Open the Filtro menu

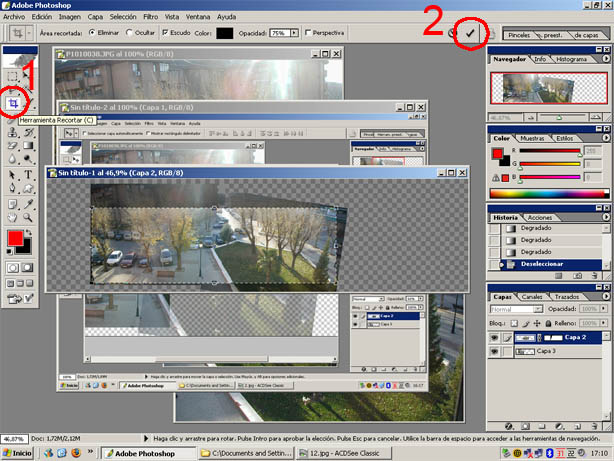(x=151, y=17)
